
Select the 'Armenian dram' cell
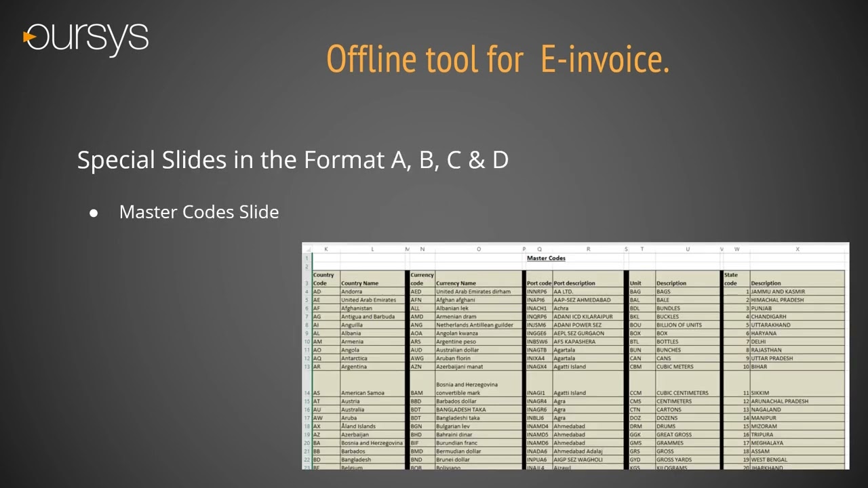click(x=479, y=317)
